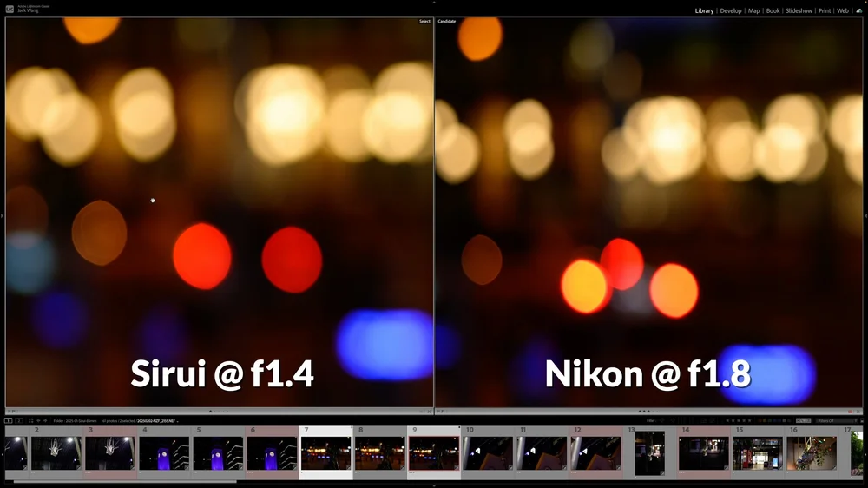Image resolution: width=868 pixels, height=488 pixels.
Task: Select filmstrip thumbnail number 8
Action: pyautogui.click(x=380, y=452)
